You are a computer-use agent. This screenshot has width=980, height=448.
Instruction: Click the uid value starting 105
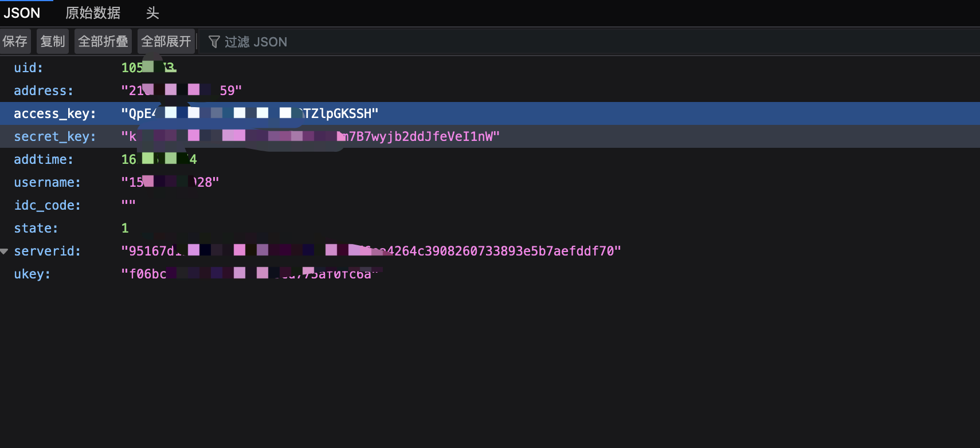[149, 68]
